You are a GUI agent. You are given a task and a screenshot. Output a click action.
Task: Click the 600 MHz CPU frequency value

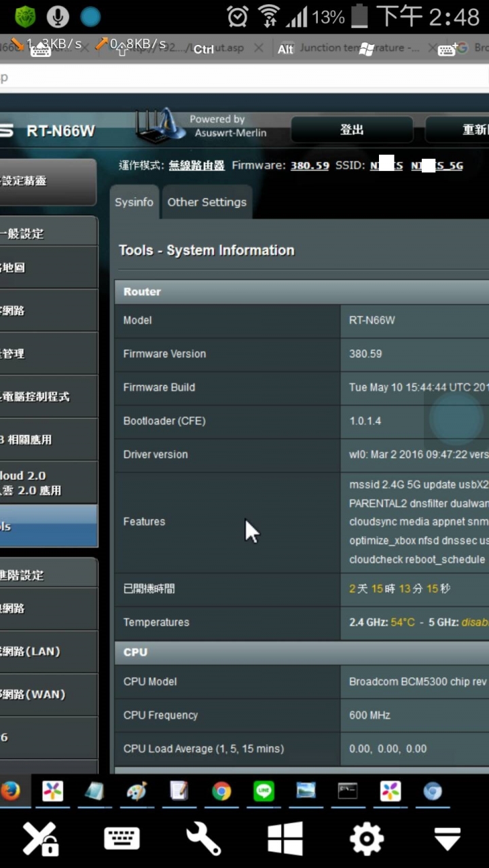click(369, 715)
